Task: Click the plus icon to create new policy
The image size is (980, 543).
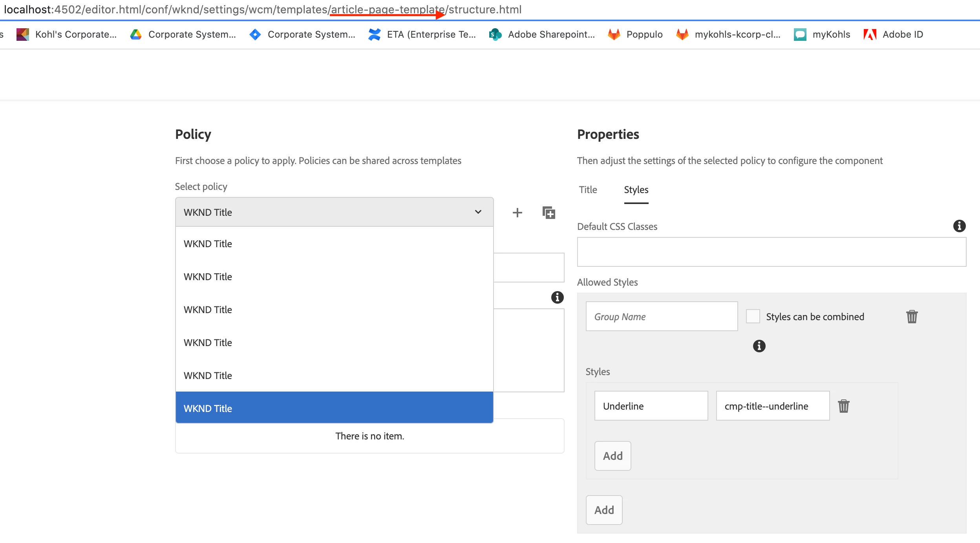Action: tap(517, 213)
